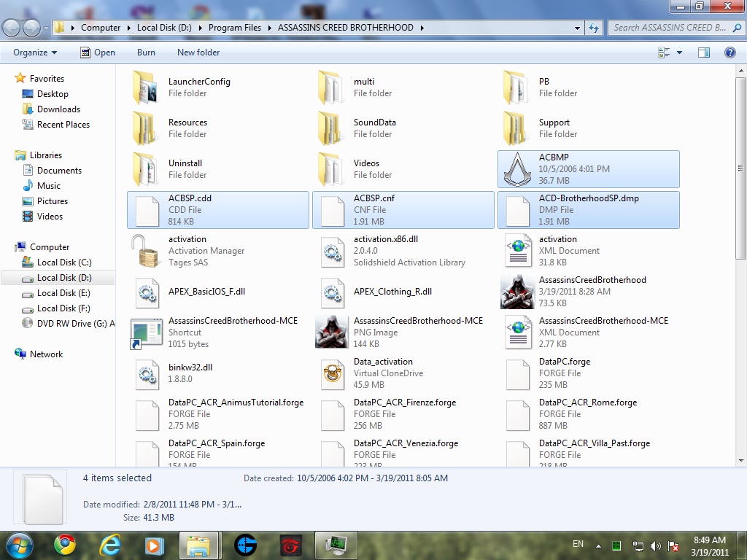Open the Windows Start menu orb
This screenshot has height=560, width=747.
coord(20,545)
